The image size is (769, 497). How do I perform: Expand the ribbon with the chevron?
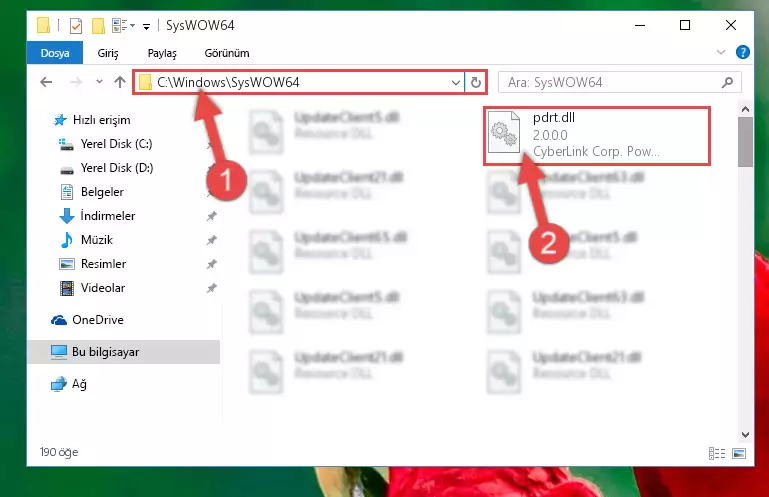(x=720, y=52)
